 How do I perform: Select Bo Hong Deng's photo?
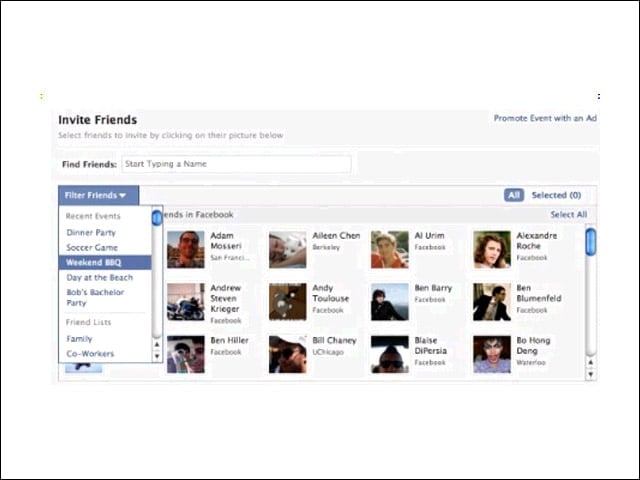(492, 354)
